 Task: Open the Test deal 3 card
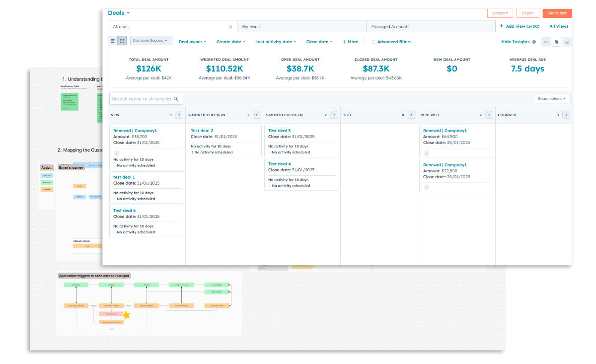(279, 131)
